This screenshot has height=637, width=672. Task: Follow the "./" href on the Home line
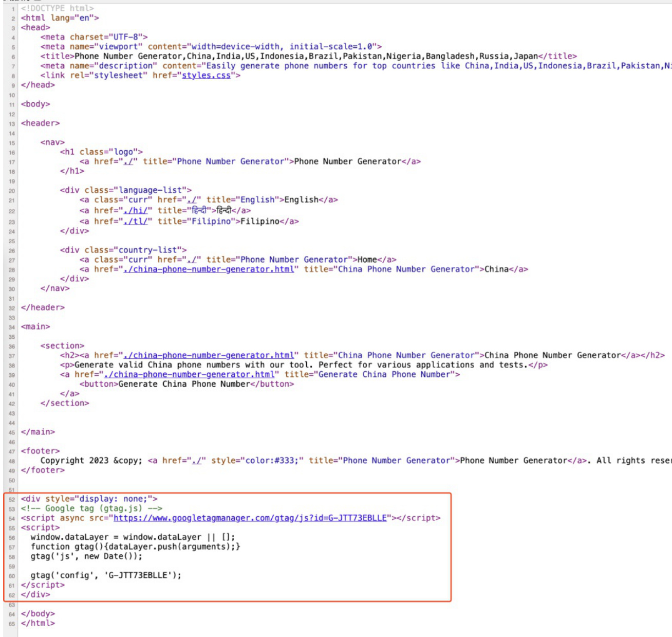pyautogui.click(x=192, y=260)
